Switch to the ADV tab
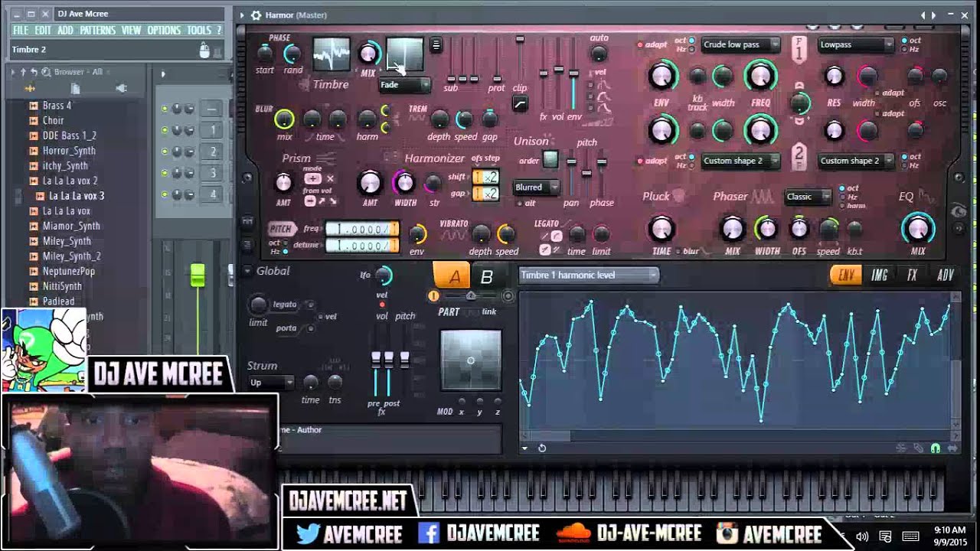Screen dimensions: 980x551 click(946, 275)
